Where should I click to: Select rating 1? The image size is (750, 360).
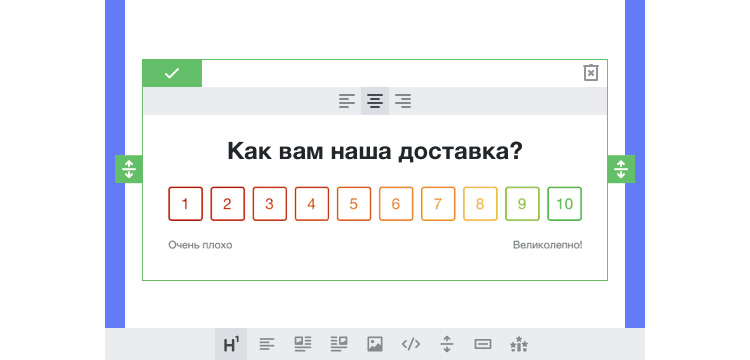click(186, 204)
